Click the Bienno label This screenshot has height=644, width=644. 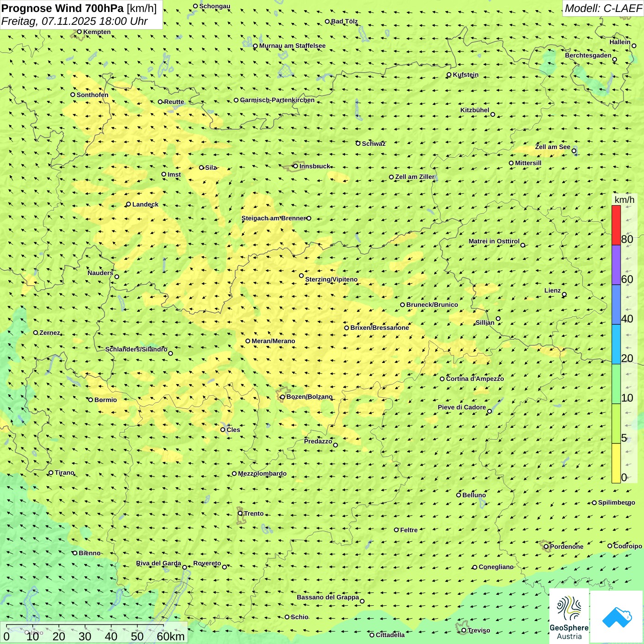tap(89, 553)
